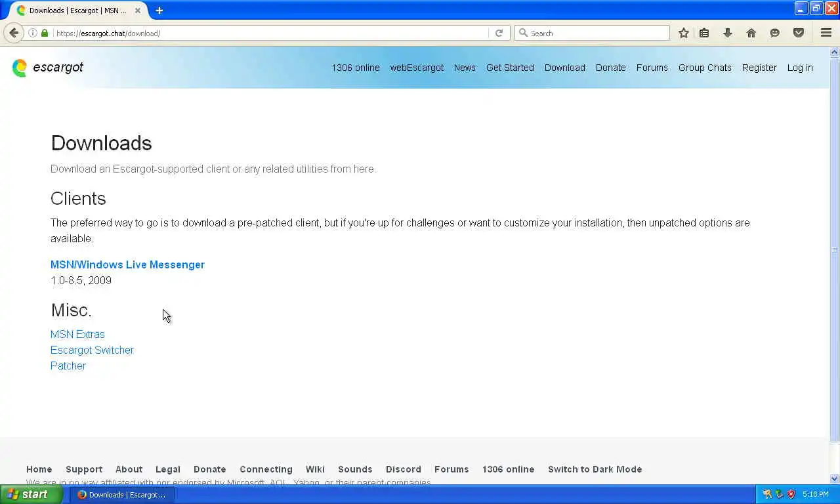Click Donate in the footer
Image resolution: width=840 pixels, height=504 pixels.
click(x=209, y=469)
